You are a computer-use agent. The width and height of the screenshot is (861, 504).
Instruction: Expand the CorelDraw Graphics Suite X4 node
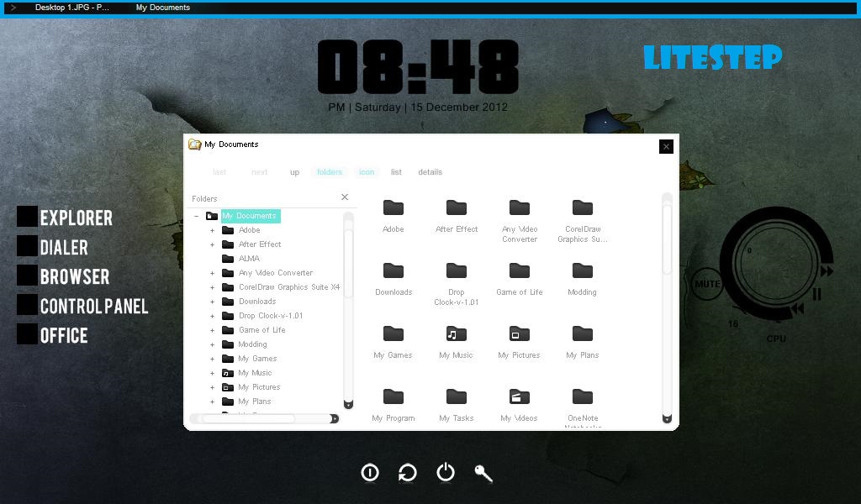[x=212, y=286]
